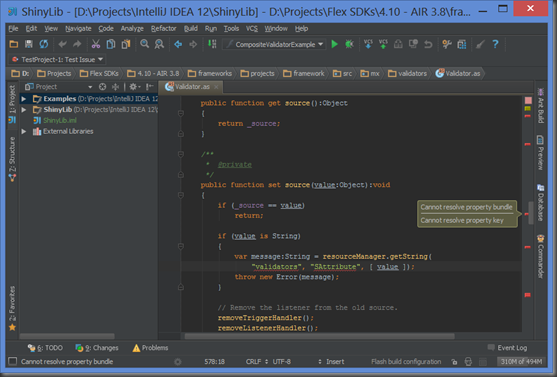The width and height of the screenshot is (557, 377).
Task: Click the frameworks breadcrumb in navigation bar
Action: [210, 74]
